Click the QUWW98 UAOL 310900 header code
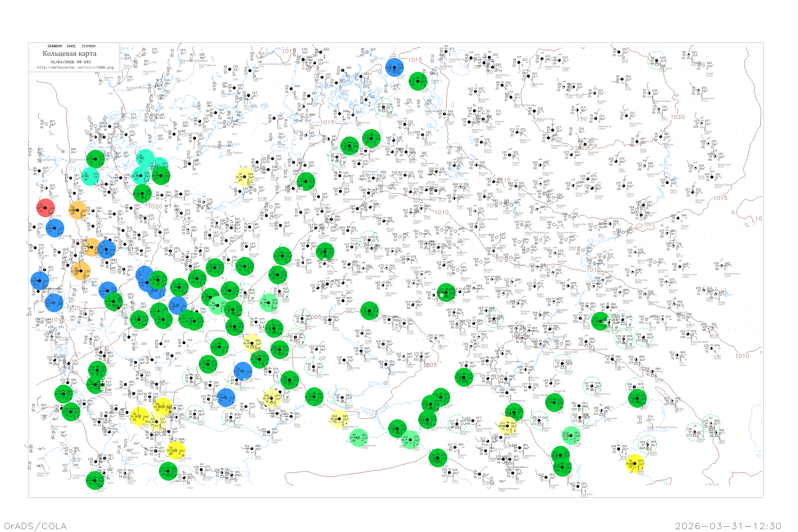798x532 pixels. pos(72,46)
